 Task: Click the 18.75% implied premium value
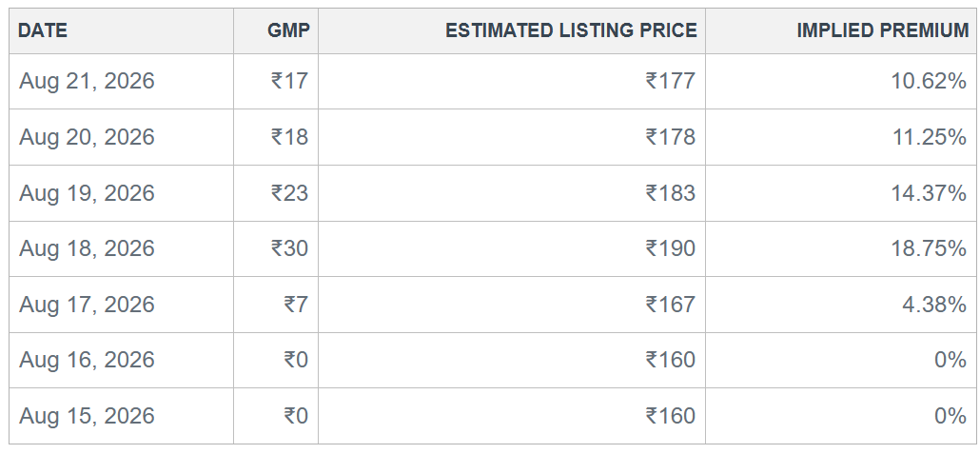(x=929, y=248)
